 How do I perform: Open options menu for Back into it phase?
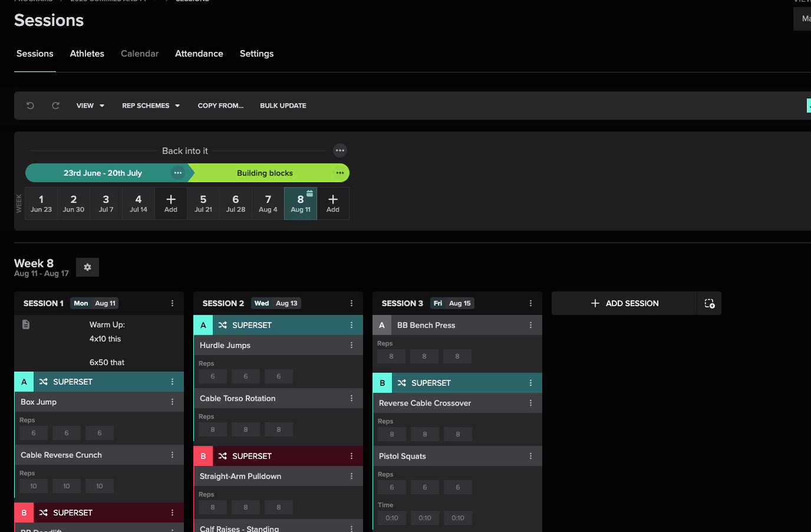tap(340, 150)
